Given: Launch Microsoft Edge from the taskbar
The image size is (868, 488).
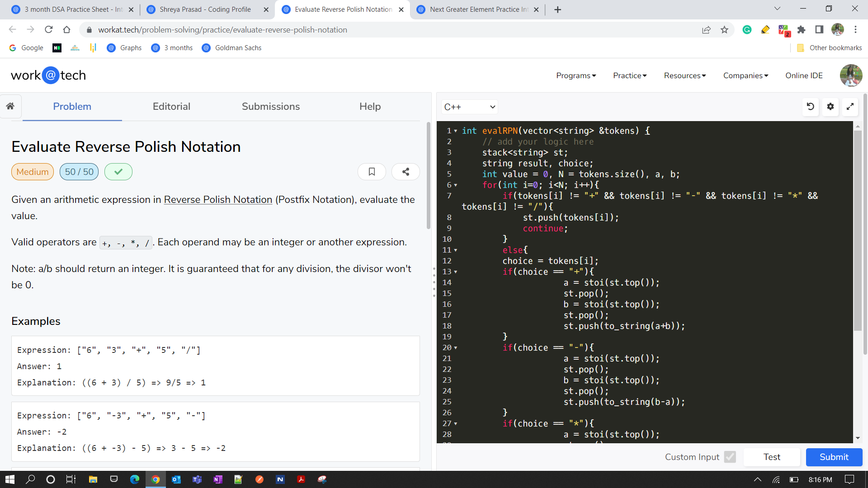Looking at the screenshot, I should (x=135, y=479).
